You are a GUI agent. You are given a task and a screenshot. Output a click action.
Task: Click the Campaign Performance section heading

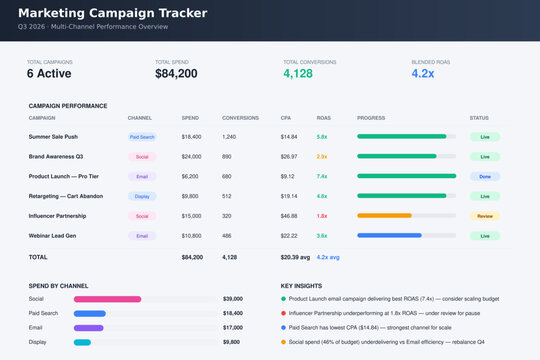(x=68, y=106)
